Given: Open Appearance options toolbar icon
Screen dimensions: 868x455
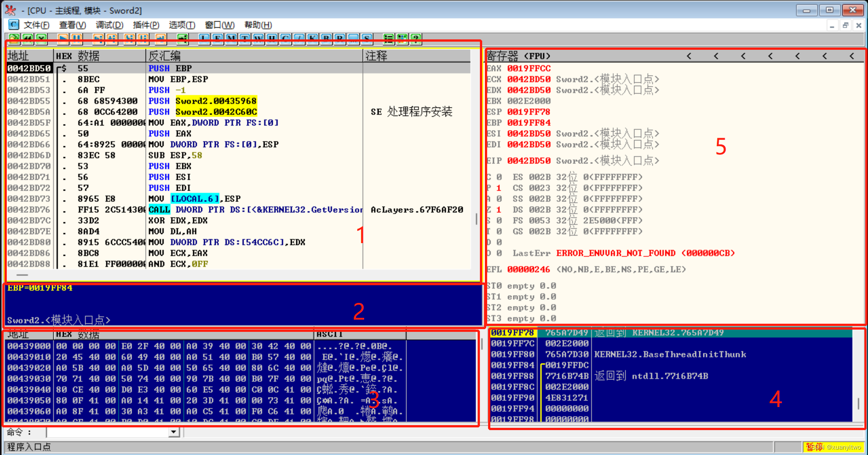Looking at the screenshot, I should [x=403, y=39].
